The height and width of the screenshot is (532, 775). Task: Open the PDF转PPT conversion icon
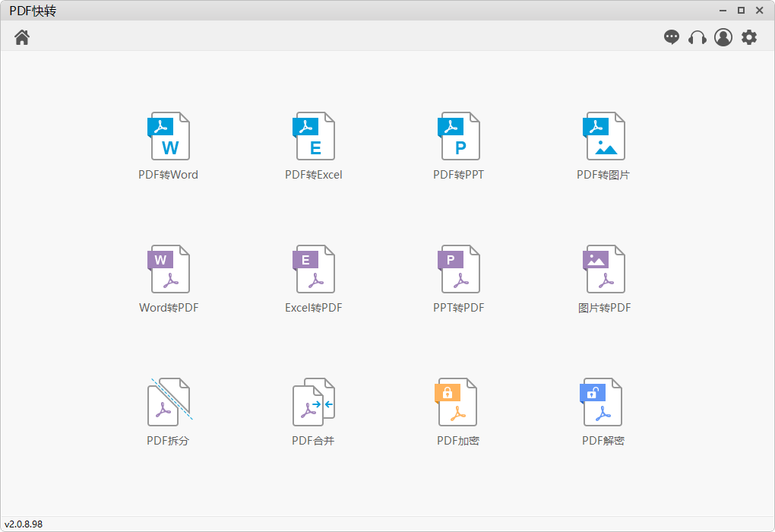click(459, 136)
